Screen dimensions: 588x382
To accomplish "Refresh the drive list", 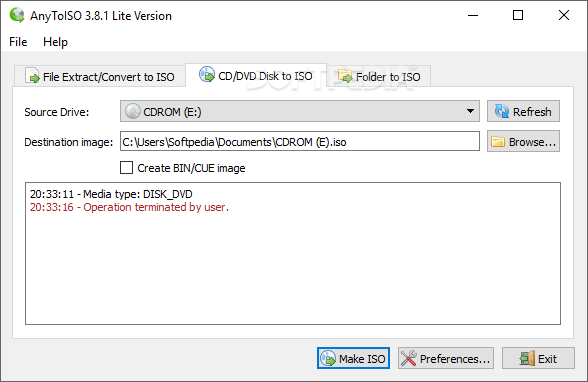I will click(523, 111).
